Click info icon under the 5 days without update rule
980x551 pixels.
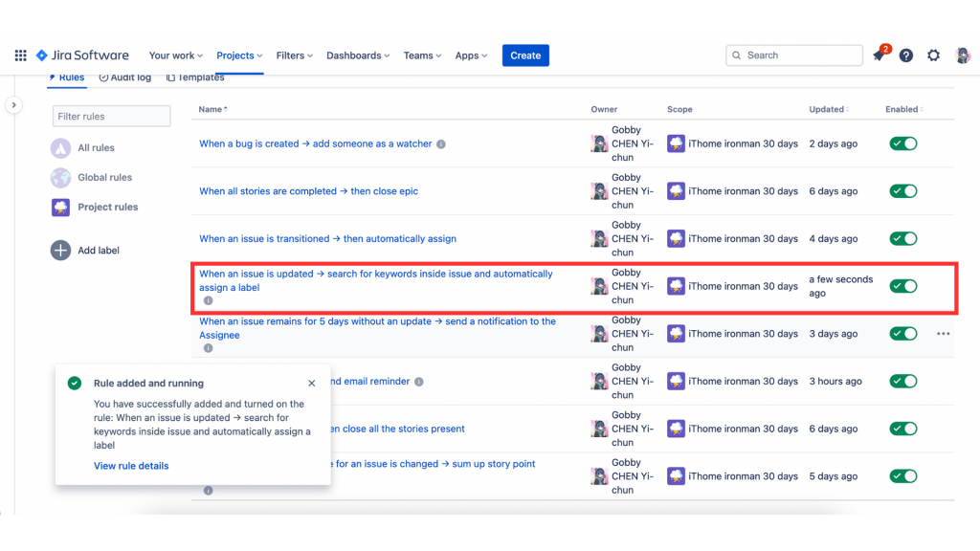(x=208, y=348)
